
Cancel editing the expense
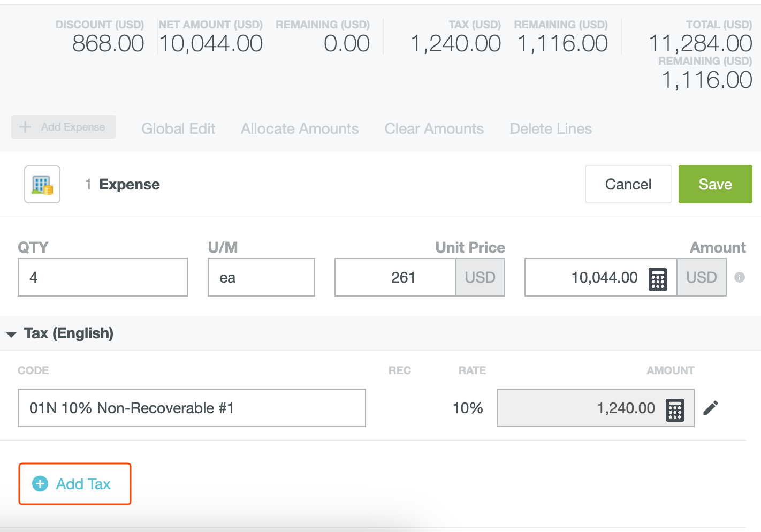coord(628,184)
